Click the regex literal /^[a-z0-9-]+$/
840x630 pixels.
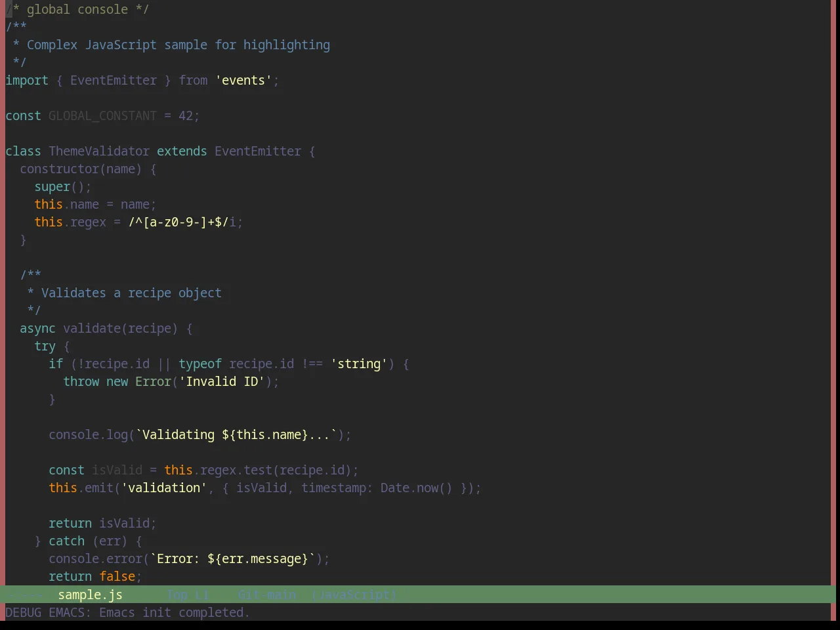(178, 222)
